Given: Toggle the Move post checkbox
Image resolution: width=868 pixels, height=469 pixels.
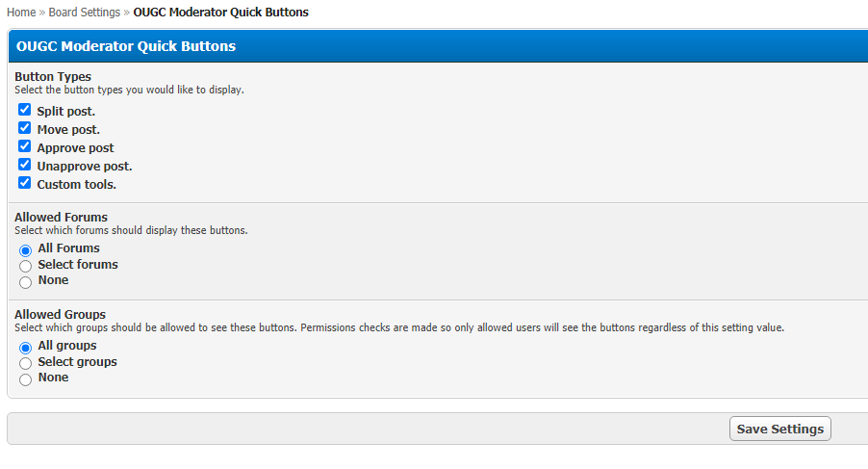Looking at the screenshot, I should pos(25,128).
